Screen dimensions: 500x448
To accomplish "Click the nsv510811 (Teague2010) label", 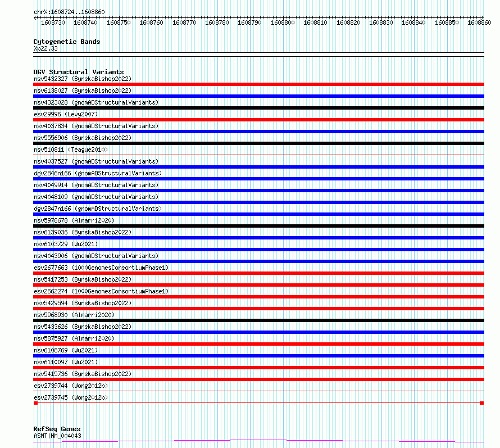I will coord(71,150).
